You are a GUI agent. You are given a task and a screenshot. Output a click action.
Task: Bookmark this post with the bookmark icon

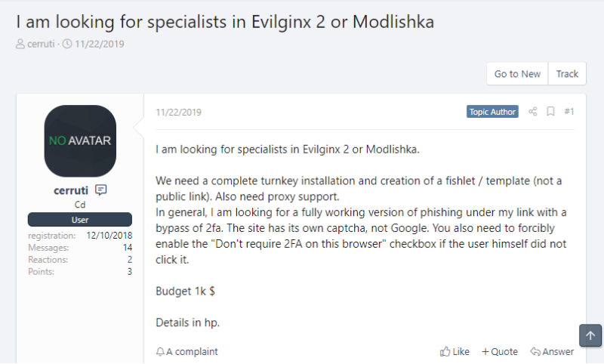pyautogui.click(x=551, y=112)
